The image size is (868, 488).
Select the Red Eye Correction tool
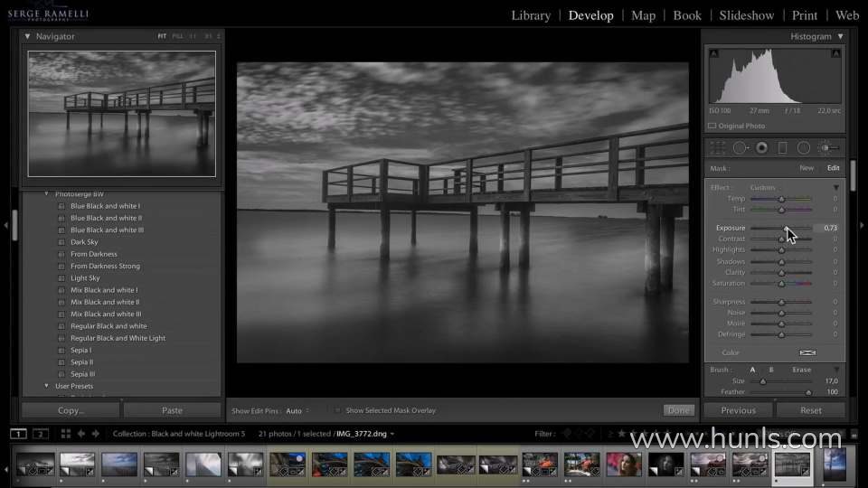click(x=761, y=147)
